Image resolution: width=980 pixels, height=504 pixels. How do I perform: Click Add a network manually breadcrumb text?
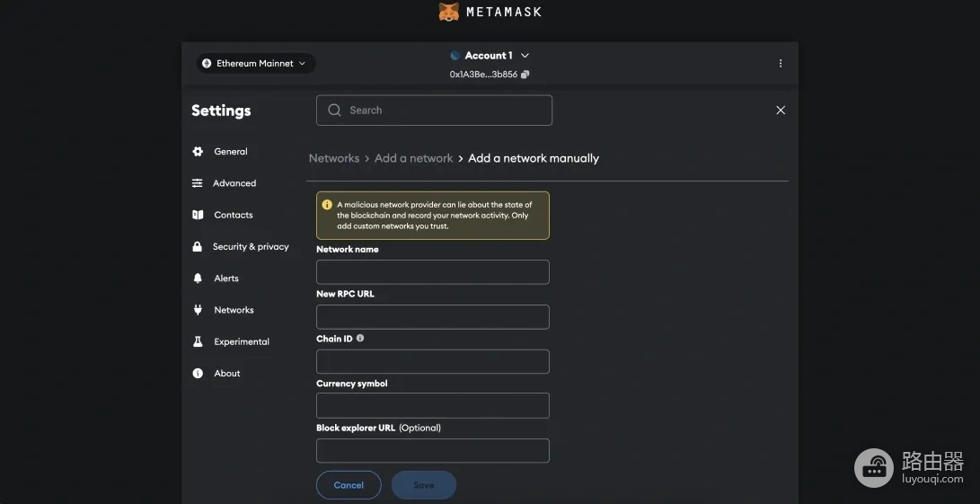[534, 158]
